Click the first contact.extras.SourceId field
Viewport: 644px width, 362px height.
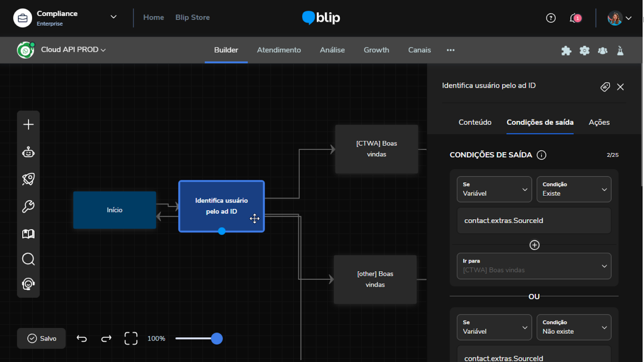(534, 220)
